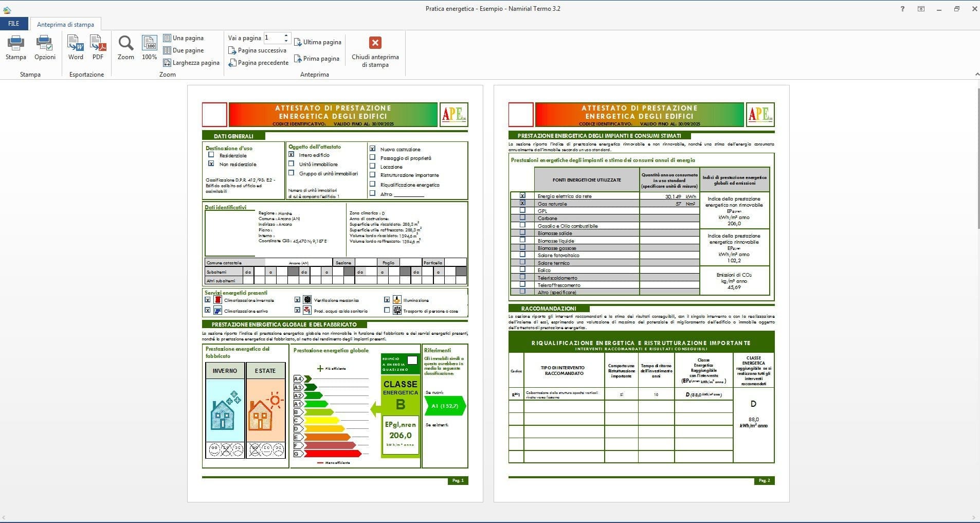Click the RACCOMANDAZIONI section header
Screen dimensions: 980x523
[549, 309]
